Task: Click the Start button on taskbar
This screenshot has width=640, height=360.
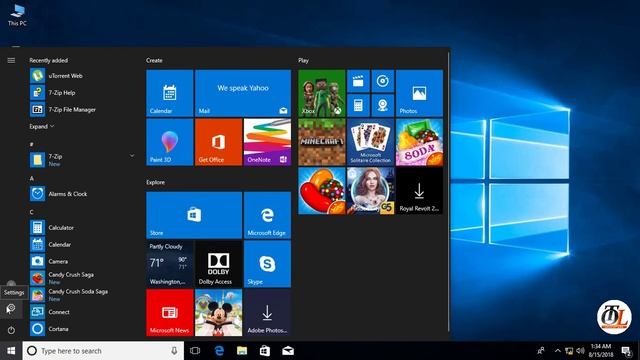Action: coord(11,351)
